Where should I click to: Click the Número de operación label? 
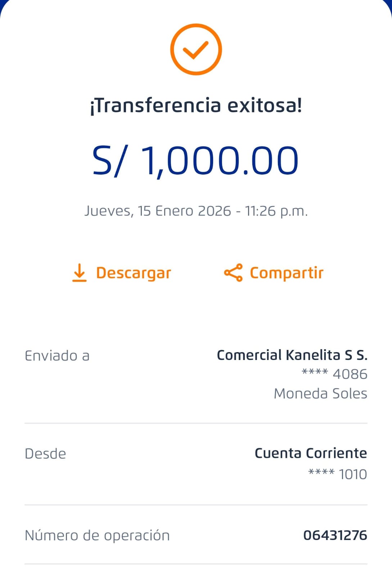97,535
